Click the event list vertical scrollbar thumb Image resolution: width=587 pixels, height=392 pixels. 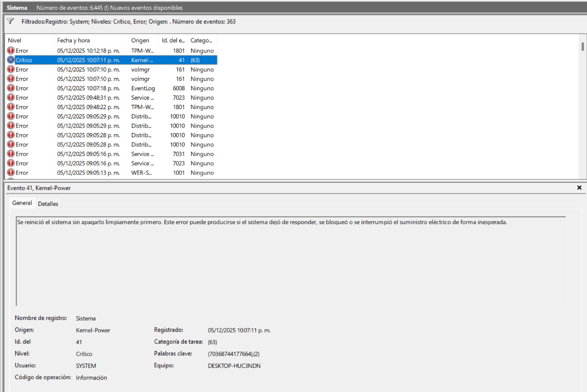[x=582, y=46]
